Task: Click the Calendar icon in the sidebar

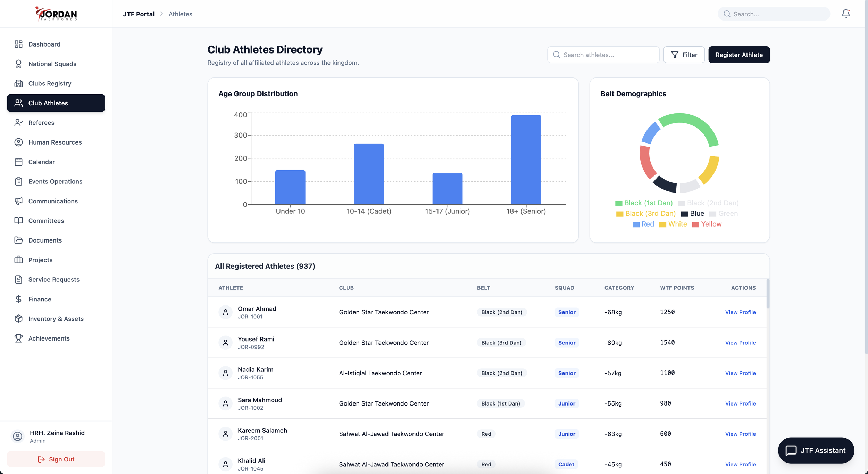Action: tap(18, 162)
